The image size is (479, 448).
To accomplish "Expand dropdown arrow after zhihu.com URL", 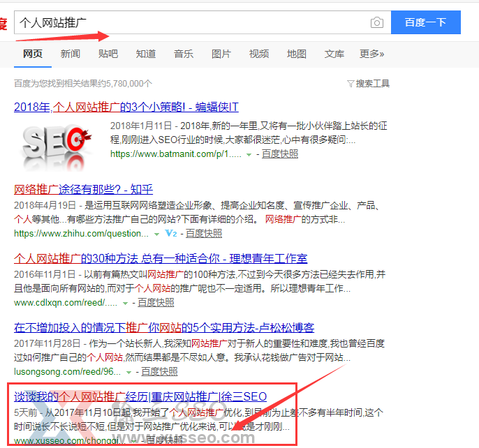I will click(156, 234).
